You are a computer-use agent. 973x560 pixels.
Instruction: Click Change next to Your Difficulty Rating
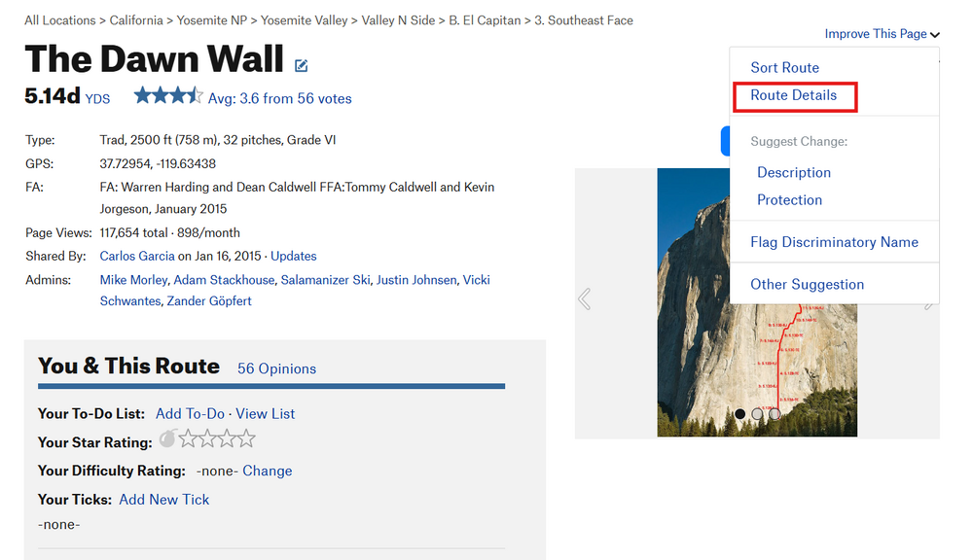pos(267,471)
